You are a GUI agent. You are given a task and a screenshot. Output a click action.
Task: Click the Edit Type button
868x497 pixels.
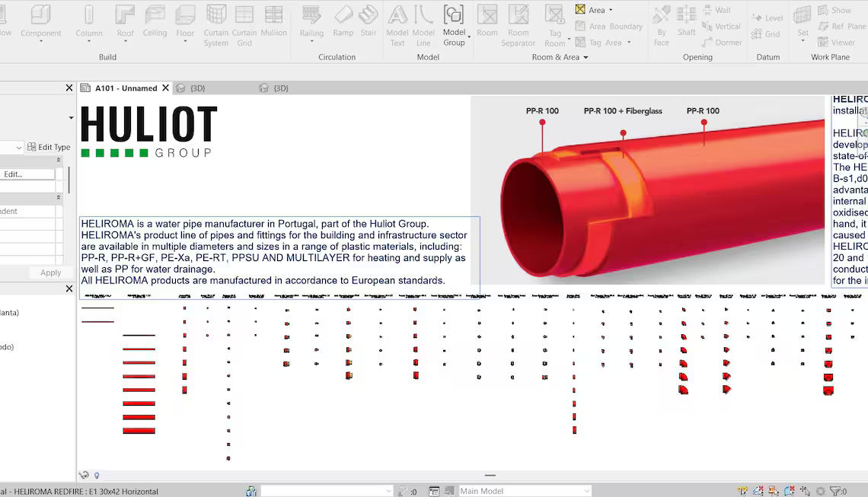pyautogui.click(x=49, y=147)
